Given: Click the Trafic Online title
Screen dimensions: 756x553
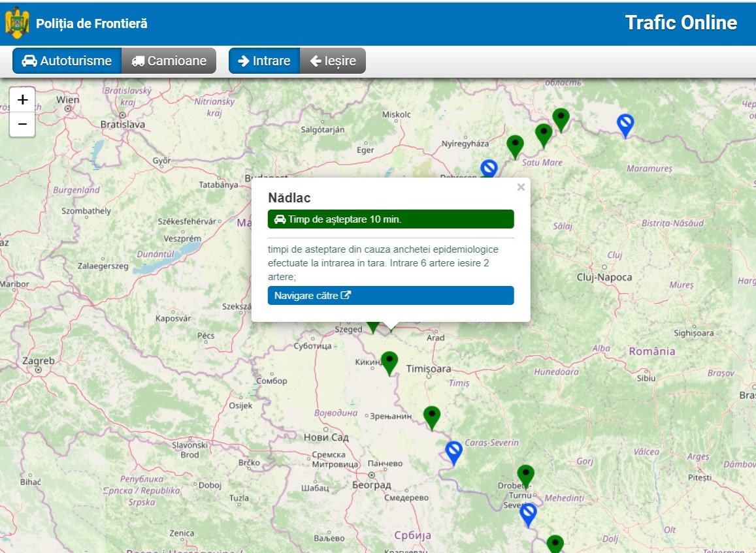Looking at the screenshot, I should point(681,23).
